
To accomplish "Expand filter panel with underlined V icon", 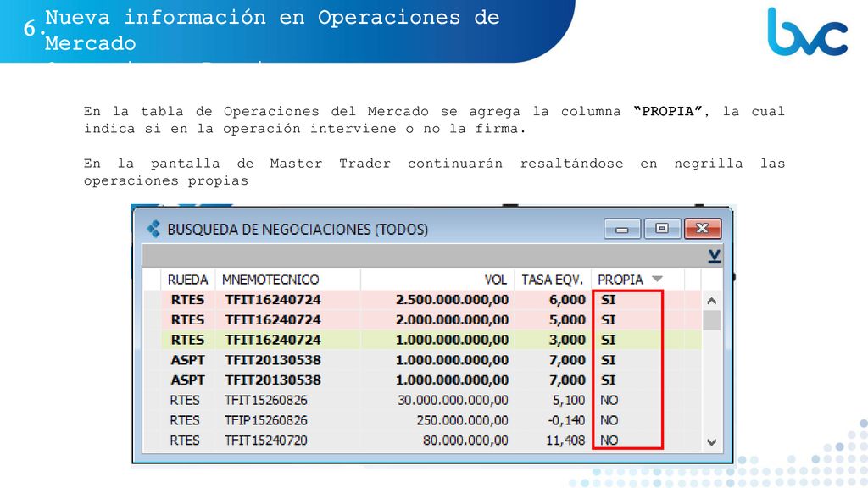I will pos(714,256).
